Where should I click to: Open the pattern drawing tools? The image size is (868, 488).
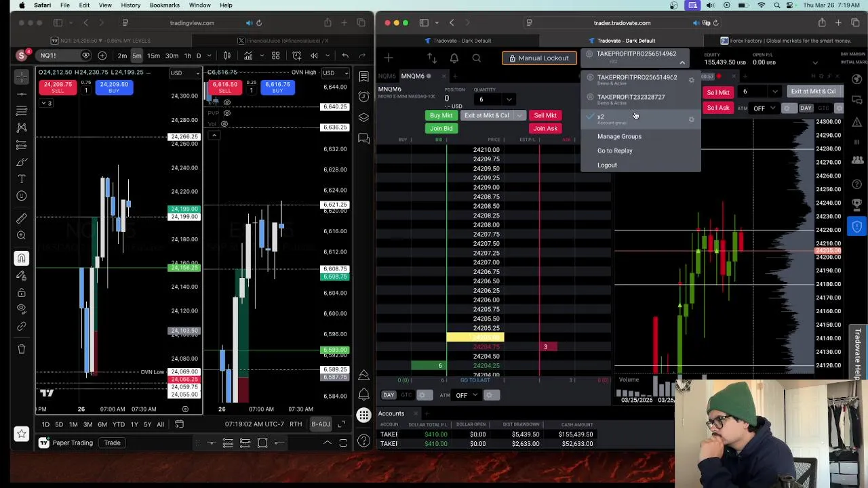pyautogui.click(x=22, y=127)
